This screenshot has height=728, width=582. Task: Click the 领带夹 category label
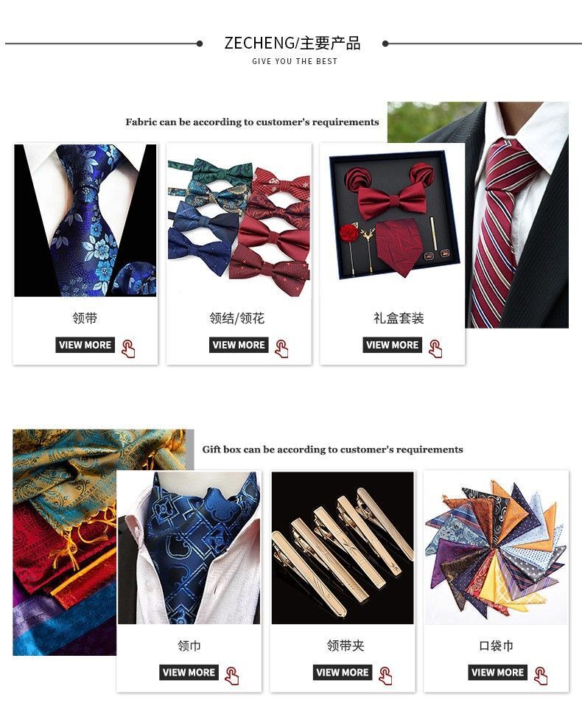(x=346, y=645)
